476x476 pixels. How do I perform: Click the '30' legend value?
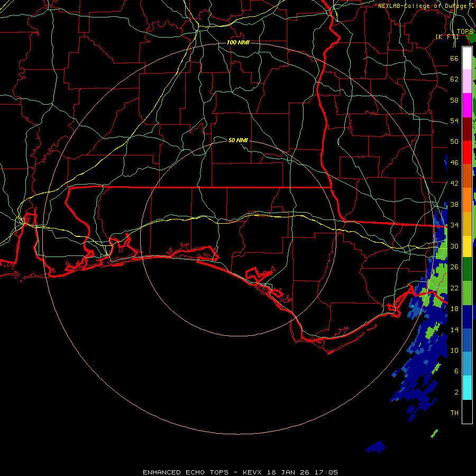coord(454,246)
